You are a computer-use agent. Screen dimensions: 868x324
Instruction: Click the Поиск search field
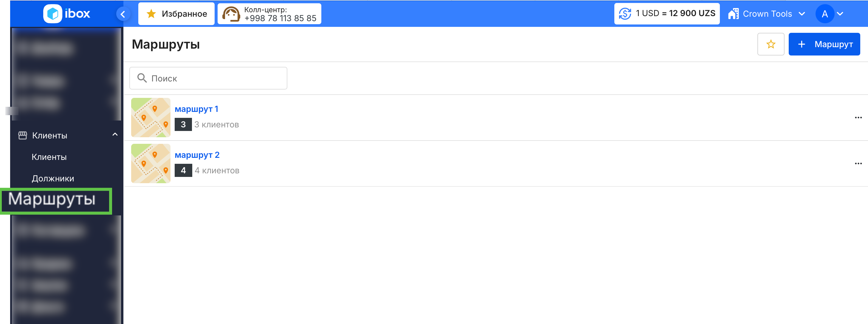(208, 78)
